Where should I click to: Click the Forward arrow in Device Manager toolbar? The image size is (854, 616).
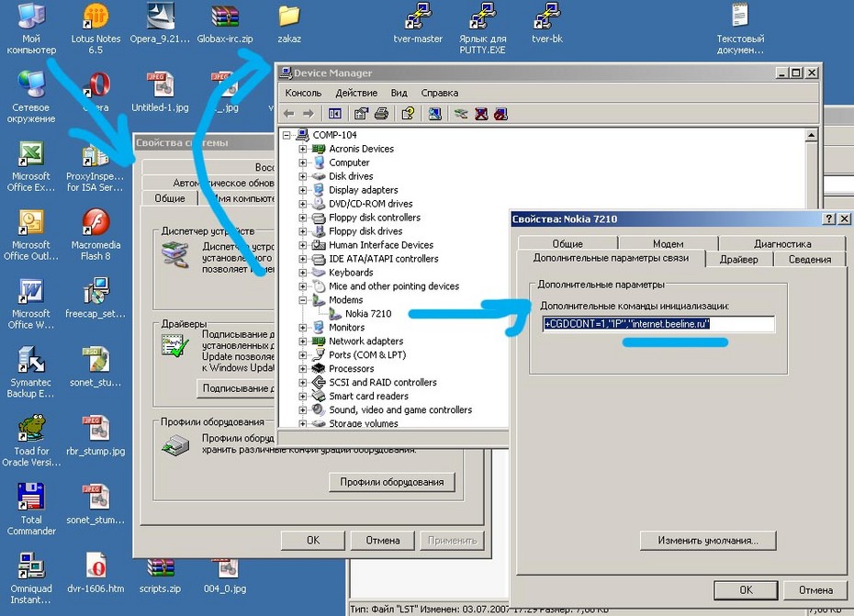pos(309,113)
